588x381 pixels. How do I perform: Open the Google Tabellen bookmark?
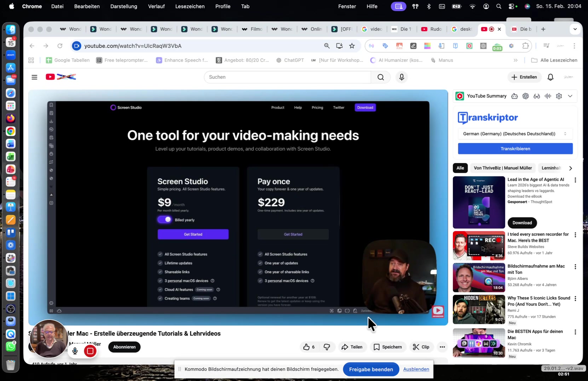click(68, 60)
